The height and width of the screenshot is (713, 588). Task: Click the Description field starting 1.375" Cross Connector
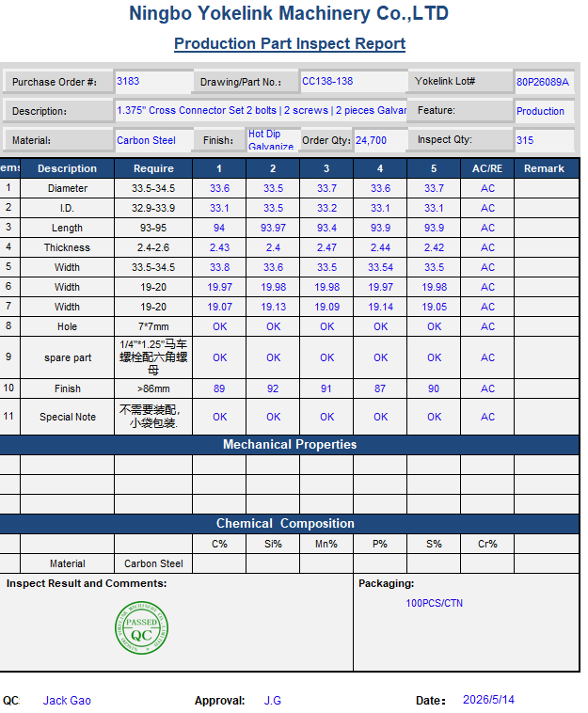point(261,110)
